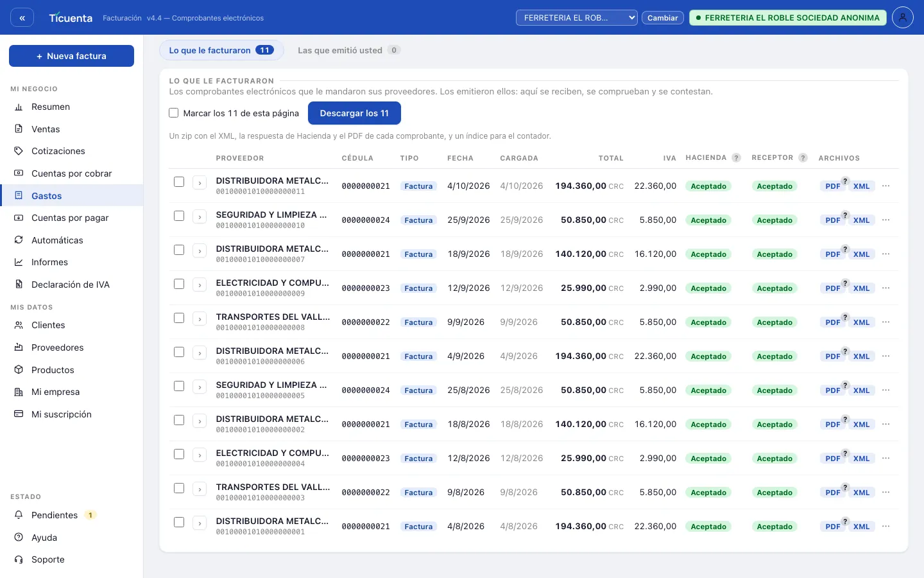Click the Cambiar button

coord(663,18)
